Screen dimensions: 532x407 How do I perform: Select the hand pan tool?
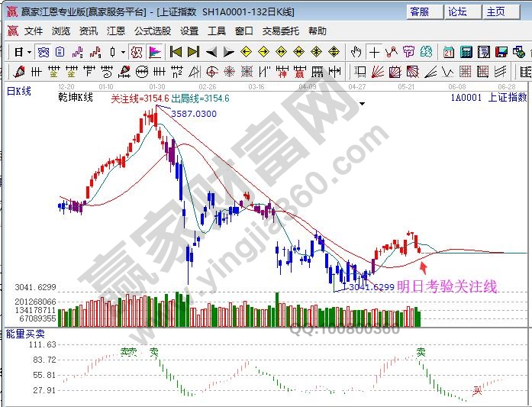pos(356,52)
